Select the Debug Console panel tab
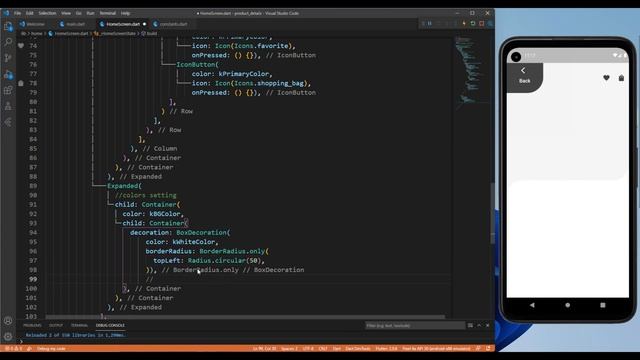Screen dimensions: 640x360 click(110, 325)
